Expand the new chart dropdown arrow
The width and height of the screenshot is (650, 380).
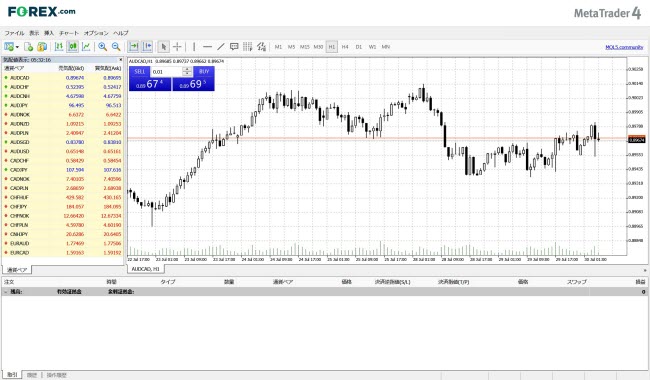(17, 47)
